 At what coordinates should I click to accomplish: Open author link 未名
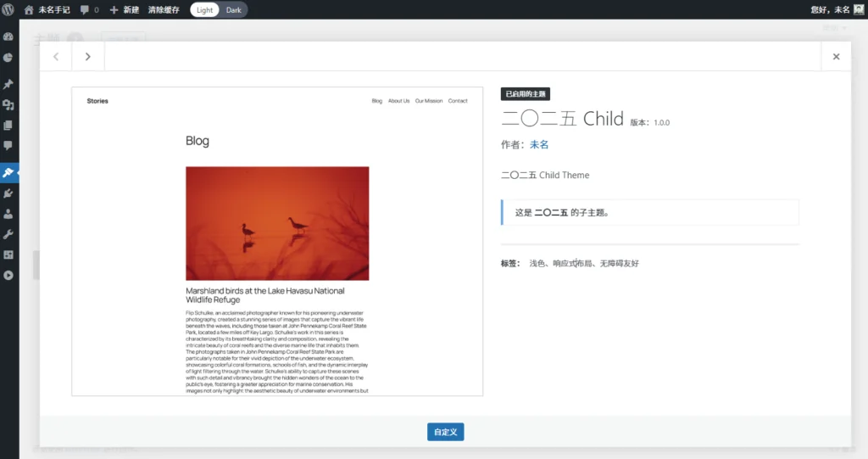(x=539, y=145)
